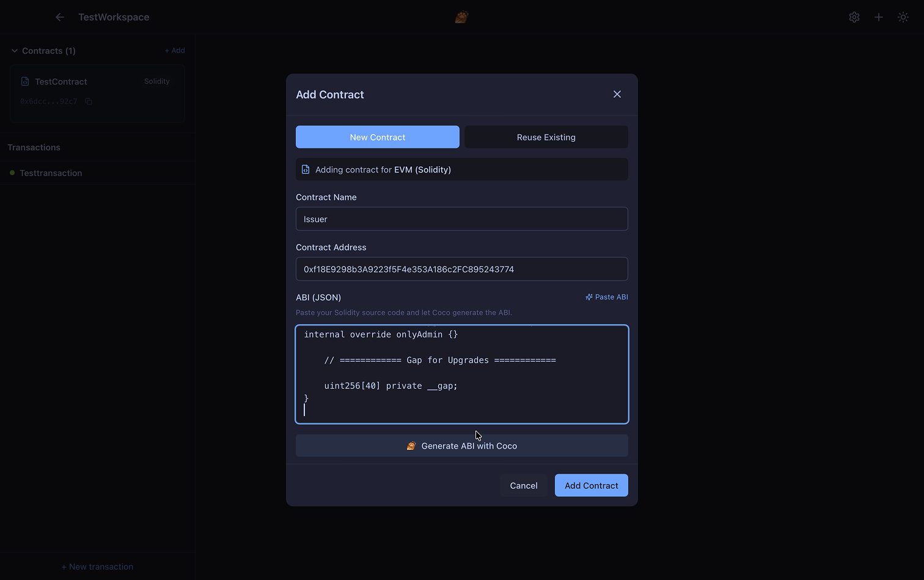Open settings via the gear icon
Viewport: 924px width, 580px height.
pyautogui.click(x=854, y=17)
